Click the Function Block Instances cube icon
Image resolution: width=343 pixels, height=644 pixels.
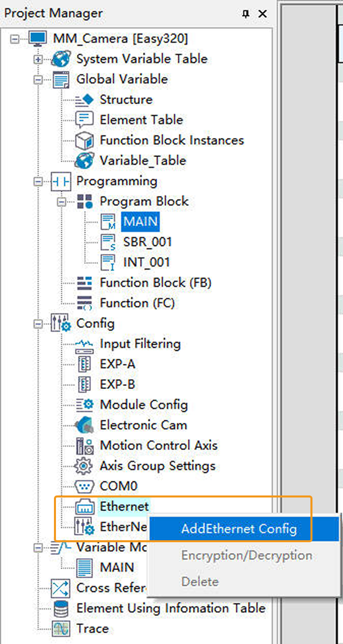[x=84, y=140]
